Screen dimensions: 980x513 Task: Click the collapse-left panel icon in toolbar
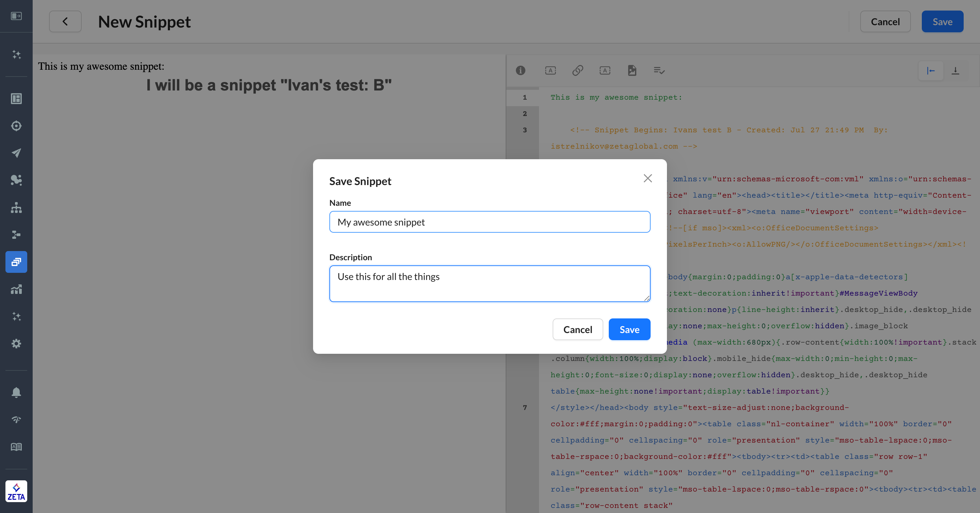pos(931,70)
